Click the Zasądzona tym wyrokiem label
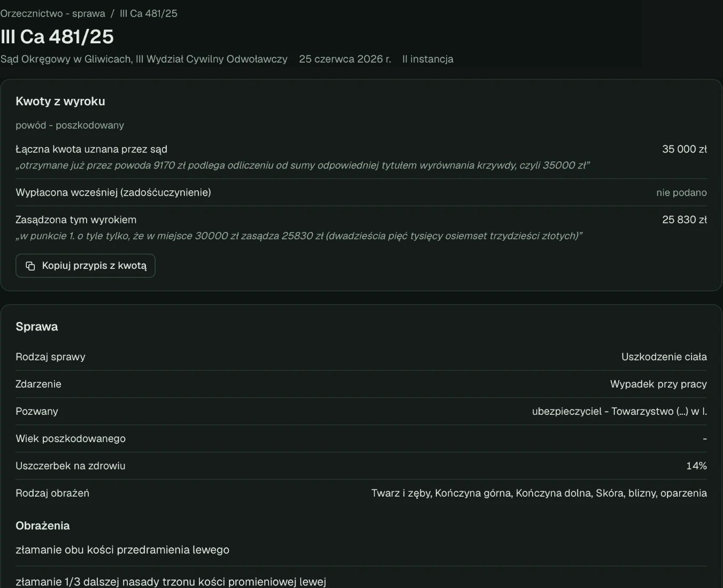Screen dimensions: 723x588 tap(76, 220)
